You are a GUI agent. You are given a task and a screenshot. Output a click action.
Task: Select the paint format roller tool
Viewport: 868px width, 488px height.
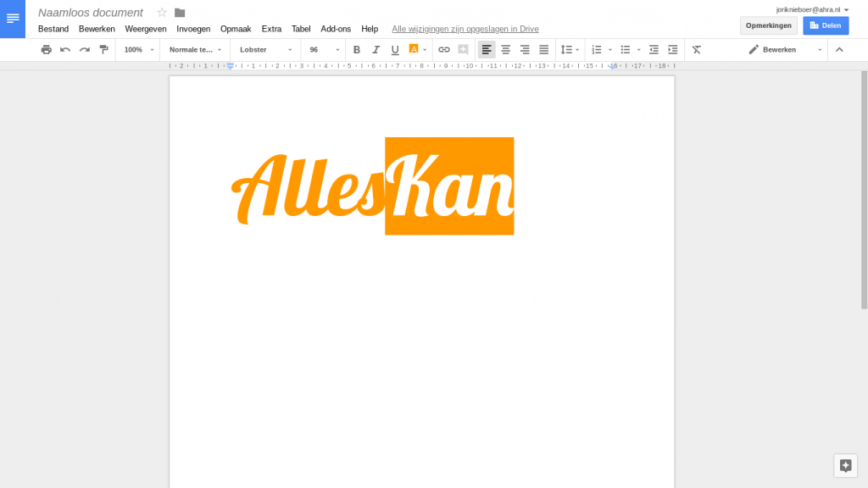pos(103,50)
